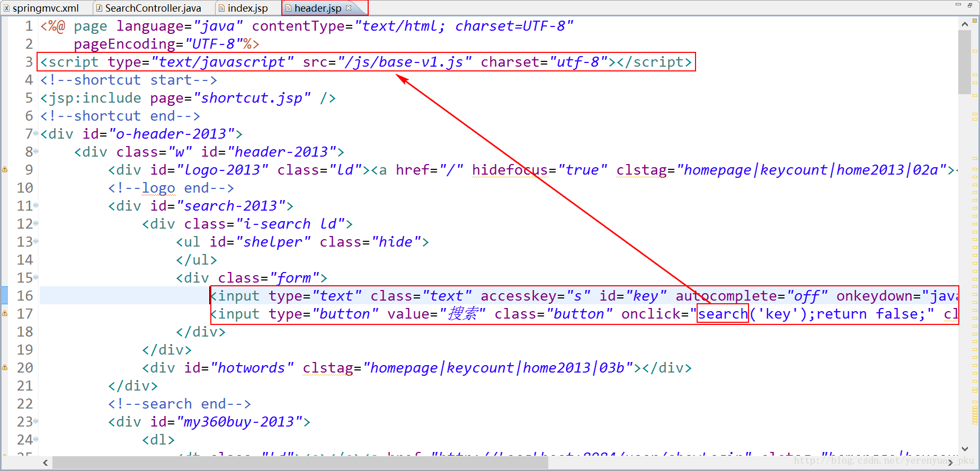Switch to the springmvc.xml editor tab

pyautogui.click(x=46, y=8)
